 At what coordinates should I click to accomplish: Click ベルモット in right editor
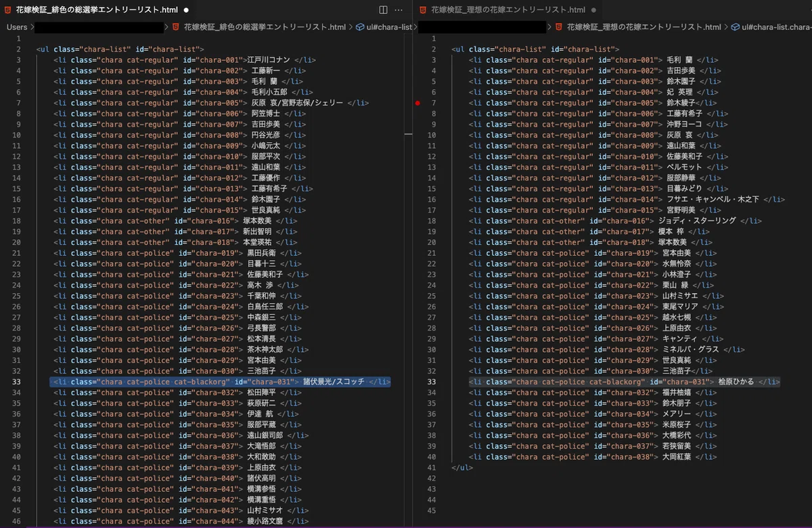[685, 167]
